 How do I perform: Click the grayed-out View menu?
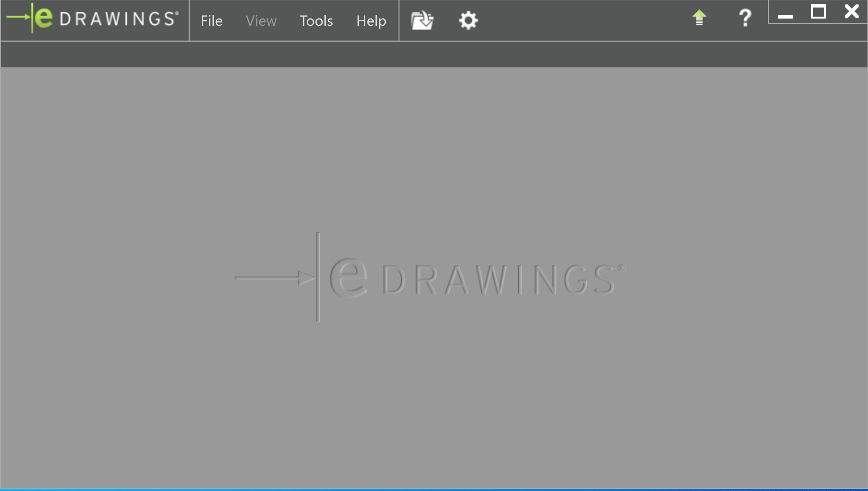[261, 21]
